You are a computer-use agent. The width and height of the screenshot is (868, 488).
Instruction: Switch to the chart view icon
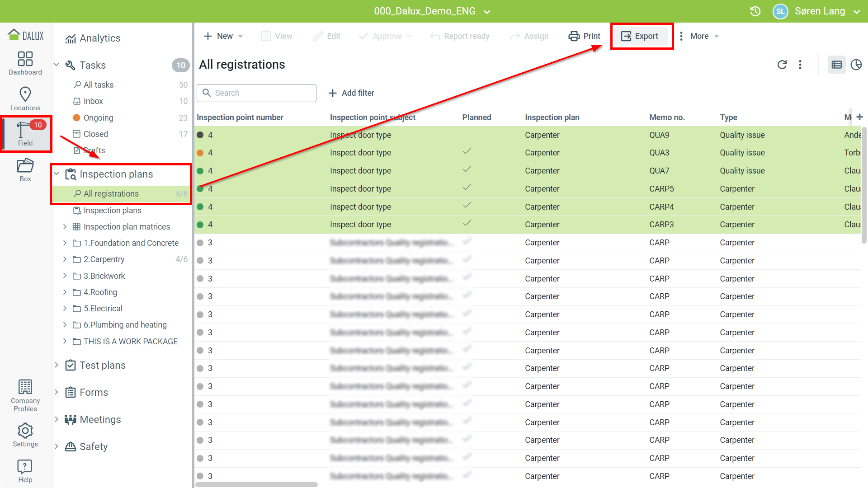[856, 65]
